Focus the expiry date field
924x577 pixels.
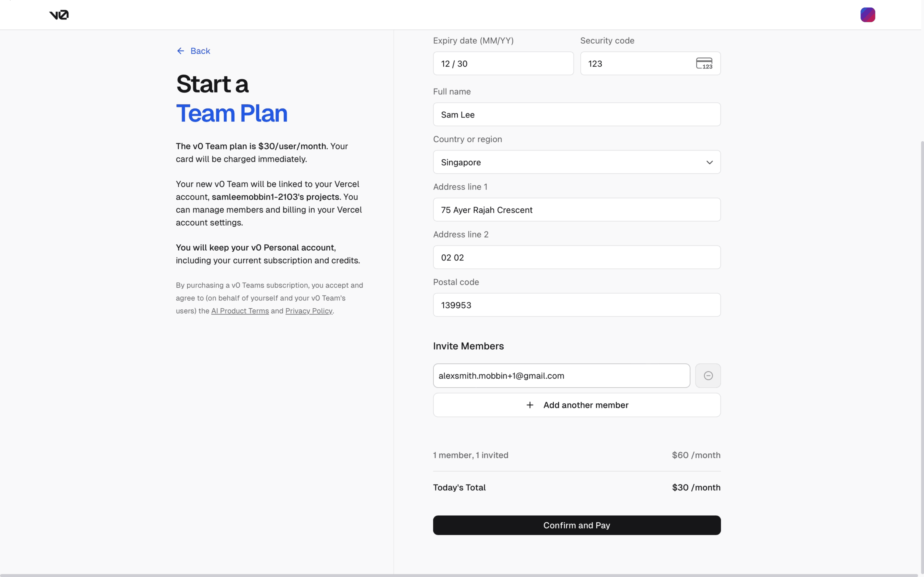pyautogui.click(x=503, y=64)
